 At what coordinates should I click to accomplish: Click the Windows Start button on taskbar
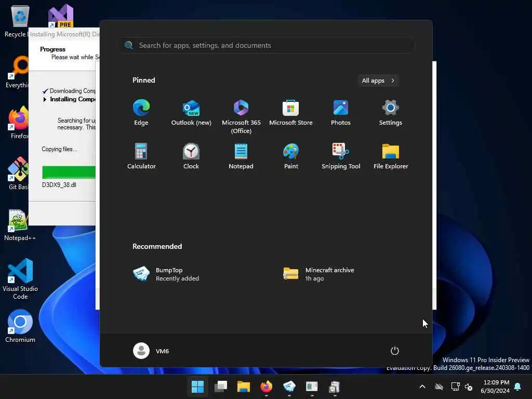[197, 387]
